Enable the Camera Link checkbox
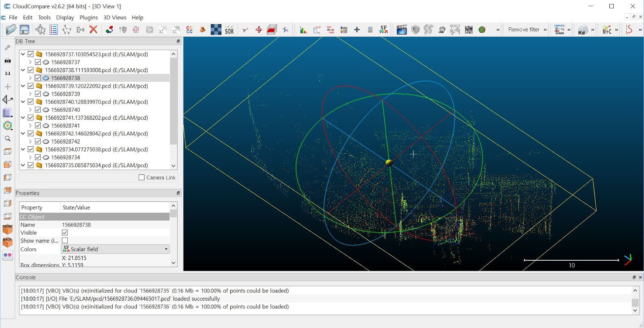644x328 pixels. pos(142,177)
